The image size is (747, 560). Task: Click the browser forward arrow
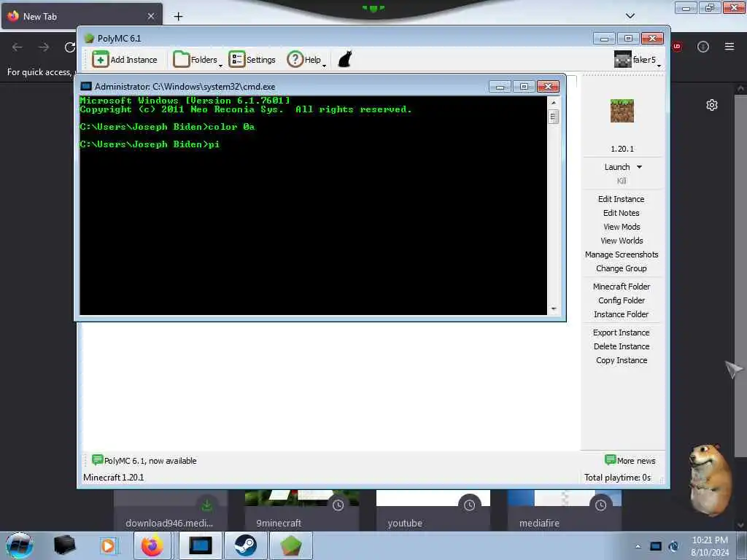[x=44, y=47]
